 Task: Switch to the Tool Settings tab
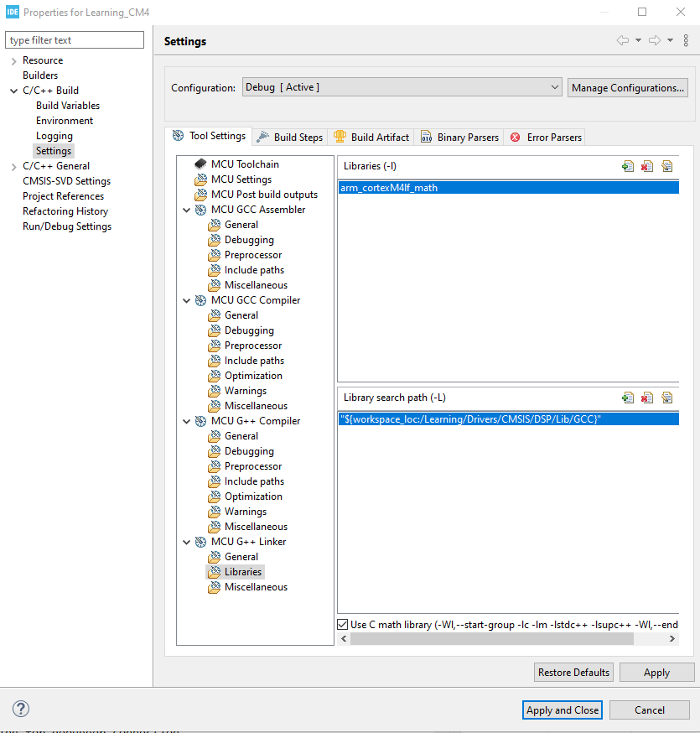[209, 136]
